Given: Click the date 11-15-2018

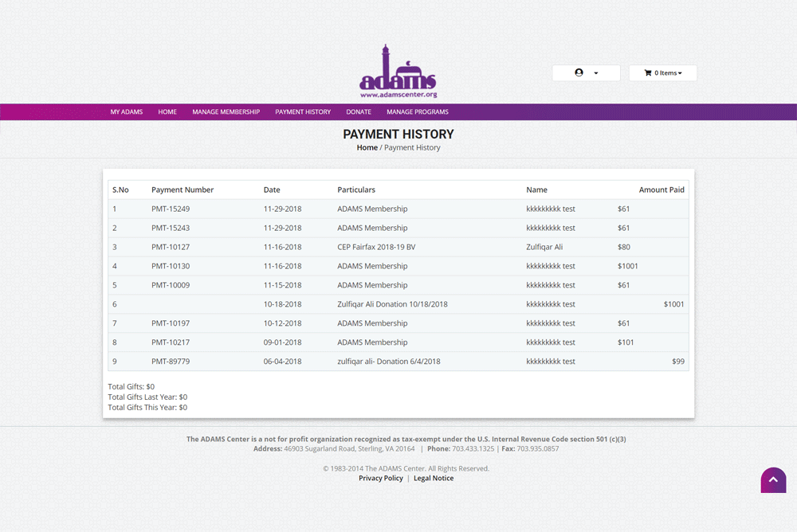Looking at the screenshot, I should pos(283,285).
